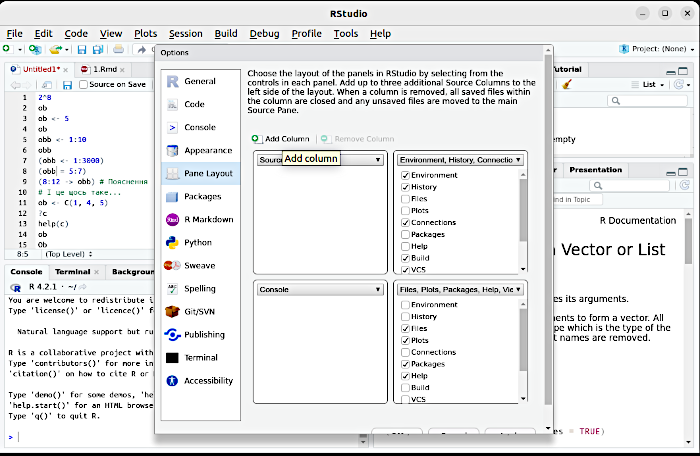Open the Console pane dropdown
The image size is (700, 456).
coord(320,289)
